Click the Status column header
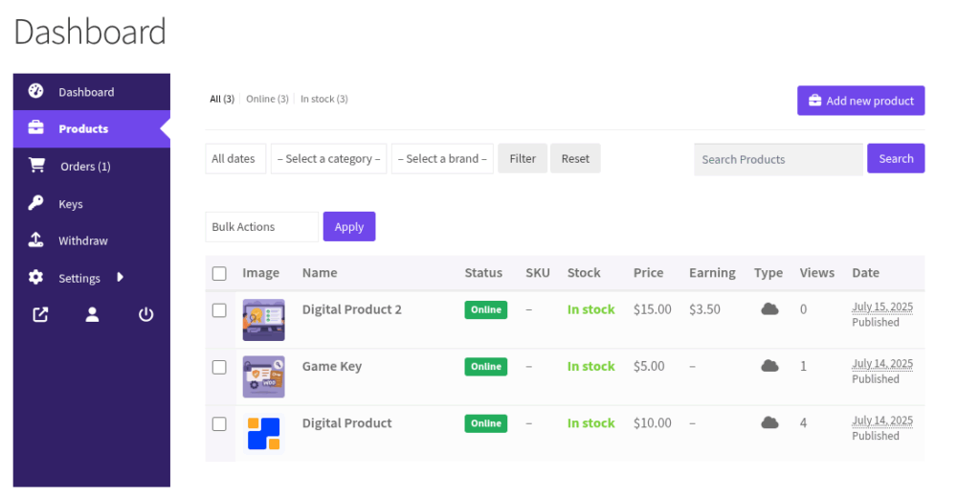Image resolution: width=980 pixels, height=501 pixels. [x=483, y=273]
